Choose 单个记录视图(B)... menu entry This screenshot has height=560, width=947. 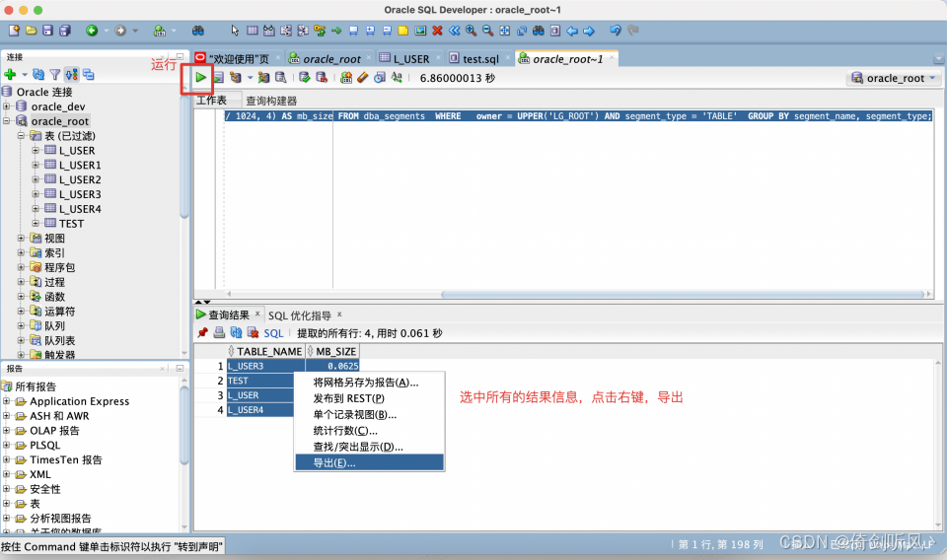pos(369,414)
